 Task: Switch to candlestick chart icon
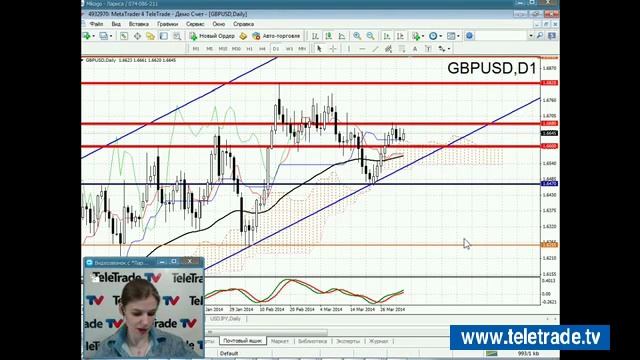328,36
